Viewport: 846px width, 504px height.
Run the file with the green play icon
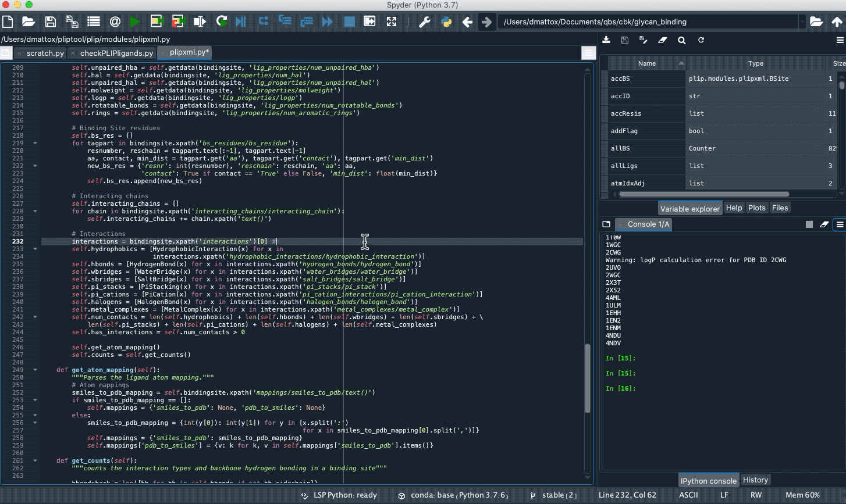(135, 22)
